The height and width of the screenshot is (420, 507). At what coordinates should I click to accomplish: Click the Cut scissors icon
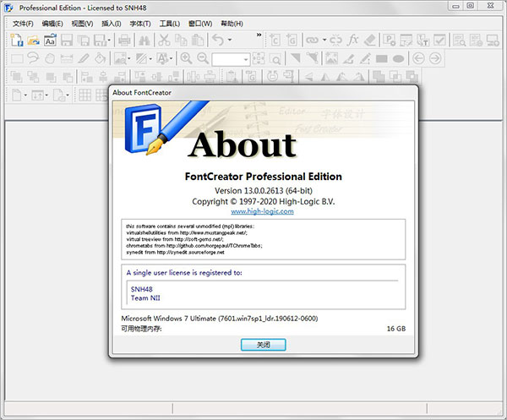coord(164,40)
